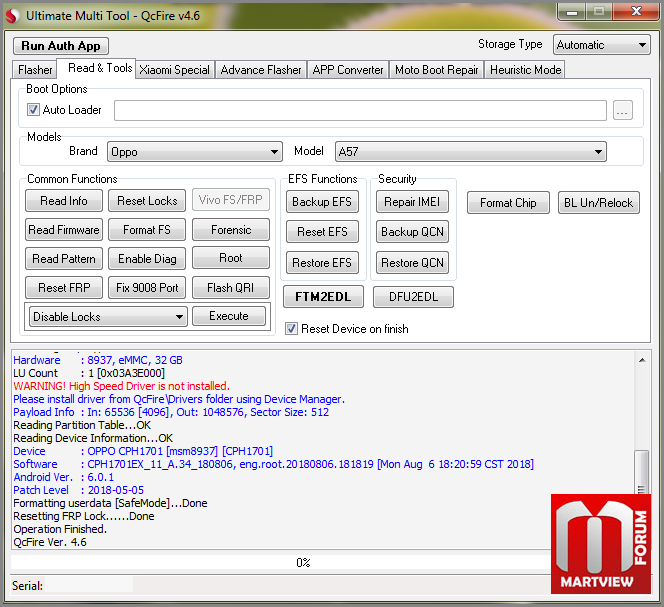Click the 'Reading Partition Table...OK' line
664x607 pixels.
(82, 425)
